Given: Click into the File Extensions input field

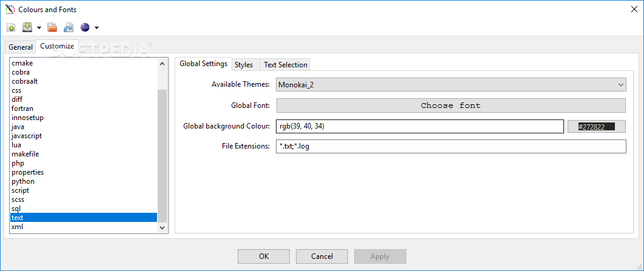Looking at the screenshot, I should (451, 146).
